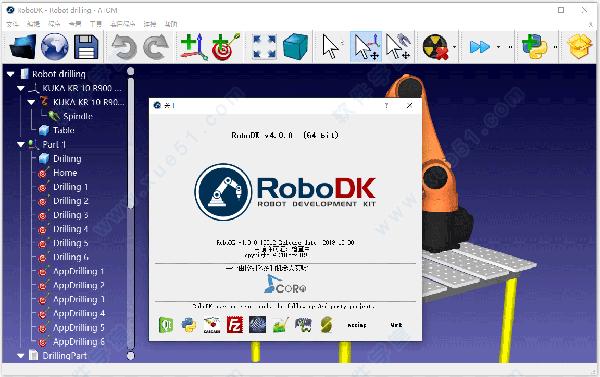
Task: Close the About dialog with X
Action: pos(409,105)
